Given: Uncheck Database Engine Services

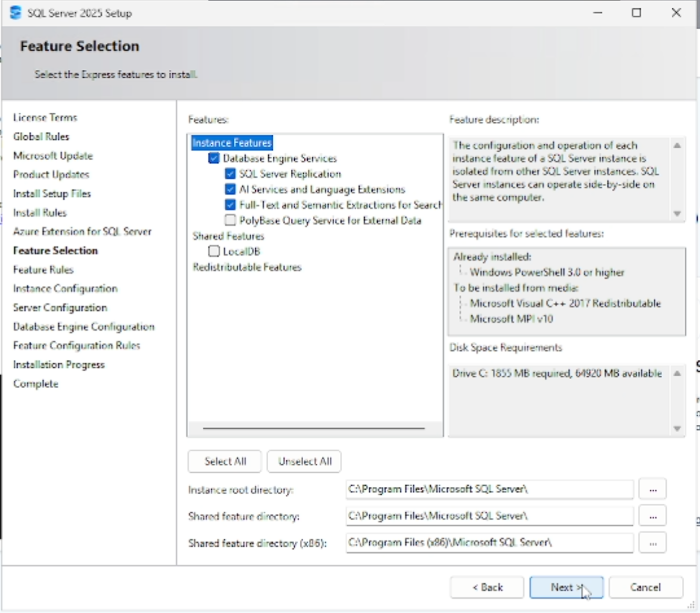Looking at the screenshot, I should 214,158.
